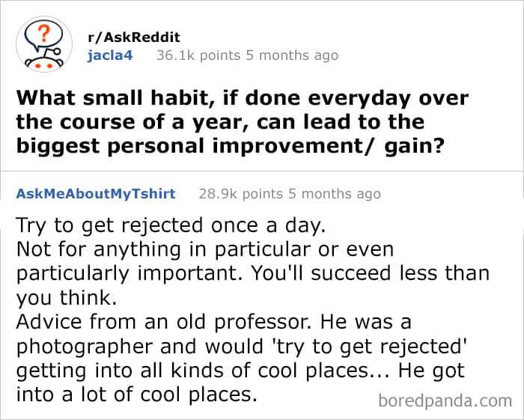Open the 'What small habit' question title
Viewport: 524px width, 420px height.
click(240, 121)
